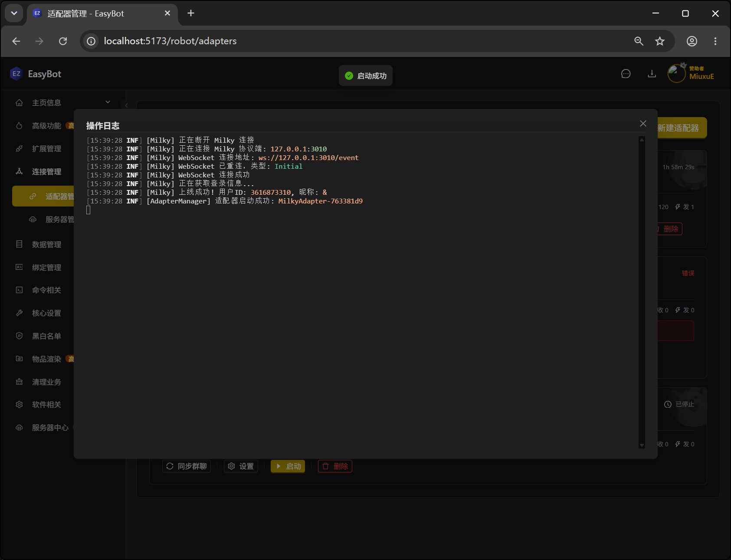The height and width of the screenshot is (560, 731).
Task: Click the download icon in header
Action: click(652, 74)
